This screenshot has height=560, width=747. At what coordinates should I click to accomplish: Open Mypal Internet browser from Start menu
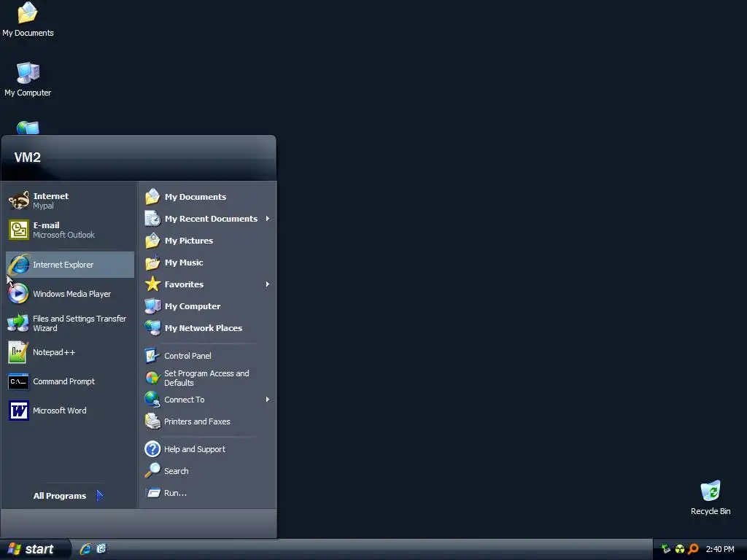pos(69,201)
